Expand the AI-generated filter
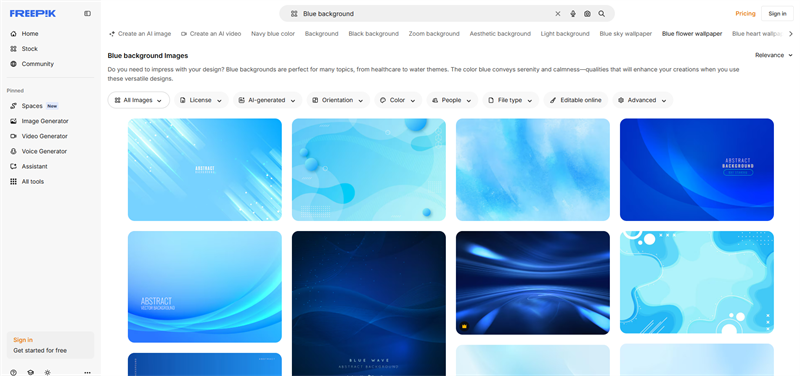 point(267,100)
